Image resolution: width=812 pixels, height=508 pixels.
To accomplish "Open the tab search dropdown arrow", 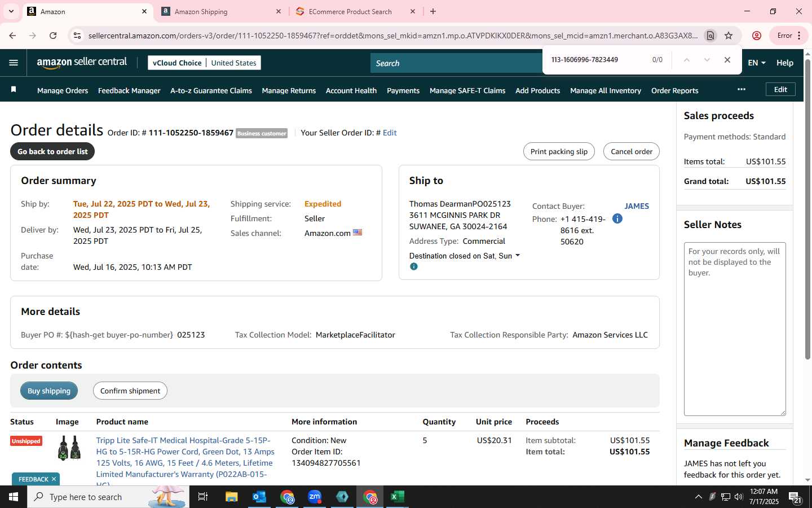I will point(11,11).
